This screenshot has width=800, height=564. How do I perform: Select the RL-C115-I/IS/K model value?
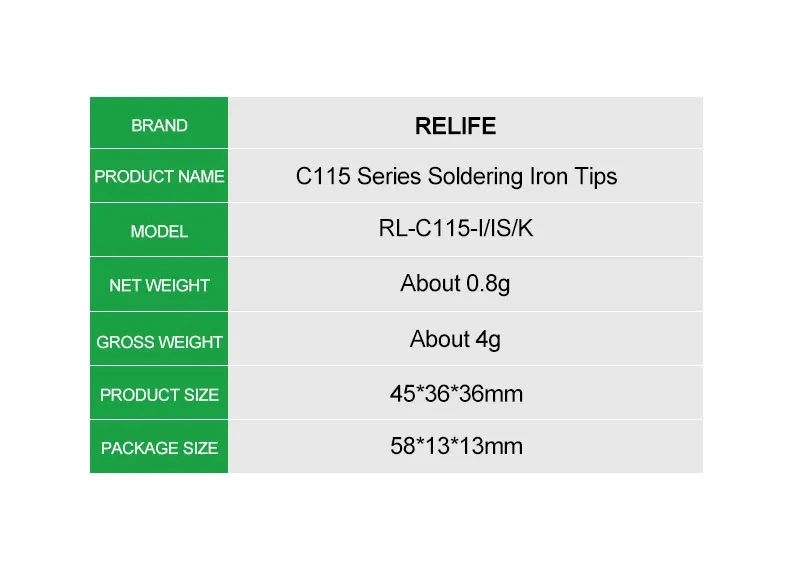tap(456, 228)
